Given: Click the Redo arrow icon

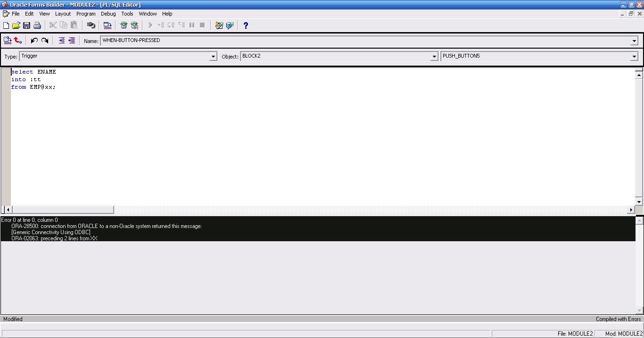Looking at the screenshot, I should coord(45,41).
